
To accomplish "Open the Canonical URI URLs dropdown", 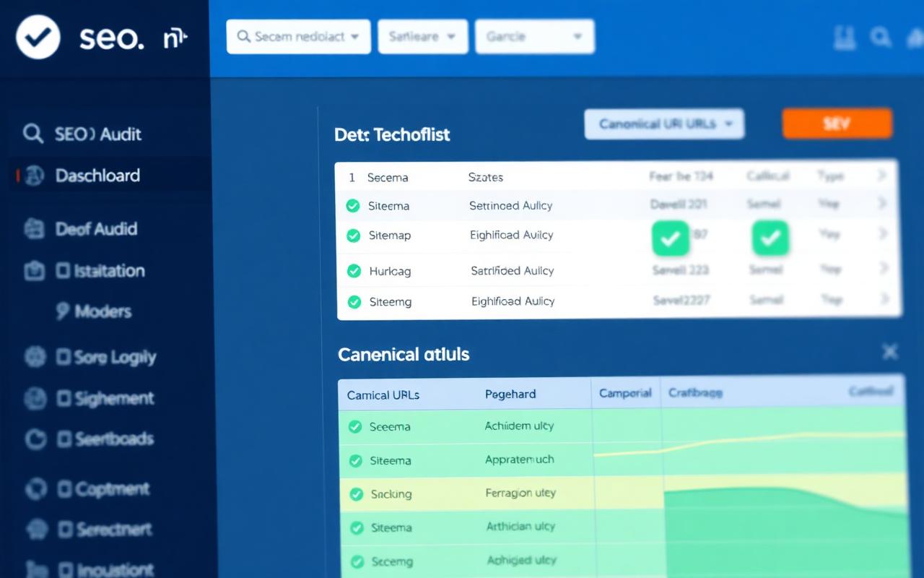I will click(x=664, y=124).
